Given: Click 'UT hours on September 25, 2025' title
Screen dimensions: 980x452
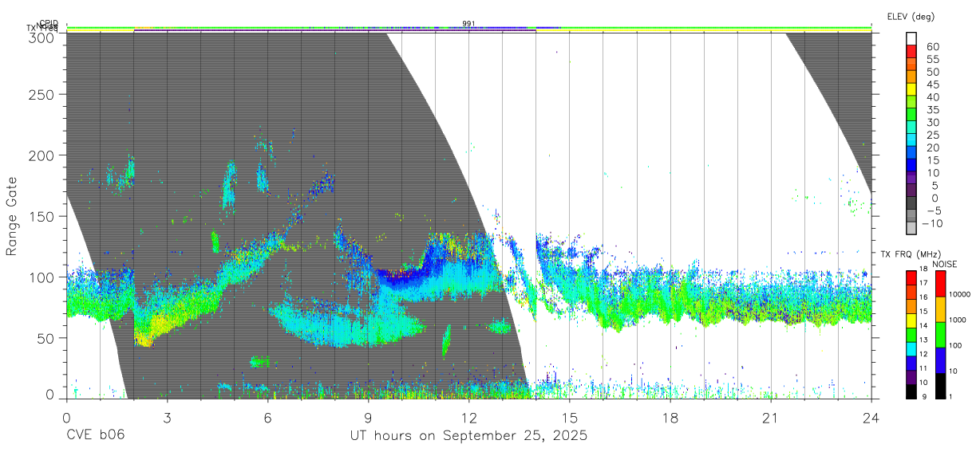Looking at the screenshot, I should pos(468,436).
